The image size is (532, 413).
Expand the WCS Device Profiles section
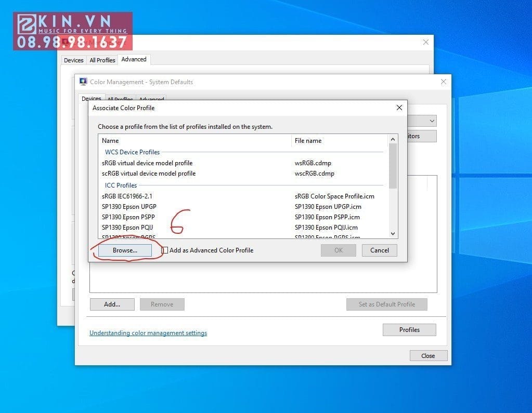(132, 152)
